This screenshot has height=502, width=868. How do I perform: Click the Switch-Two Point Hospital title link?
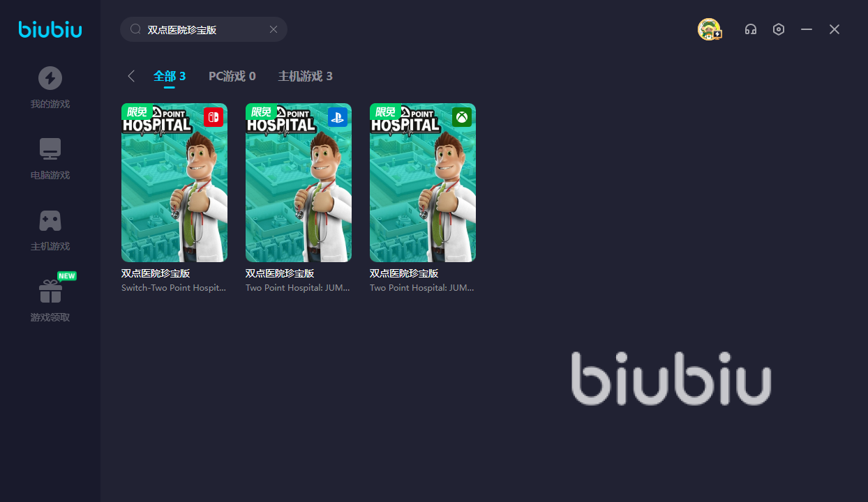tap(174, 288)
